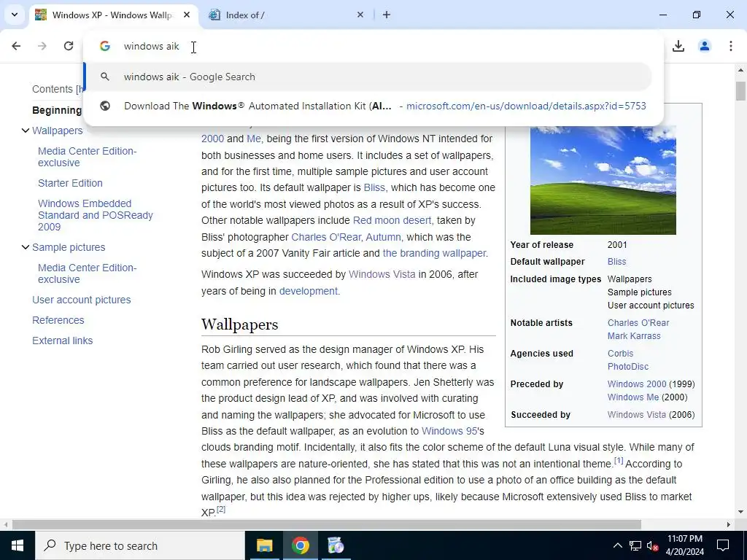Open the Chrome downloads icon
Screen dimensions: 747x560
(x=678, y=46)
